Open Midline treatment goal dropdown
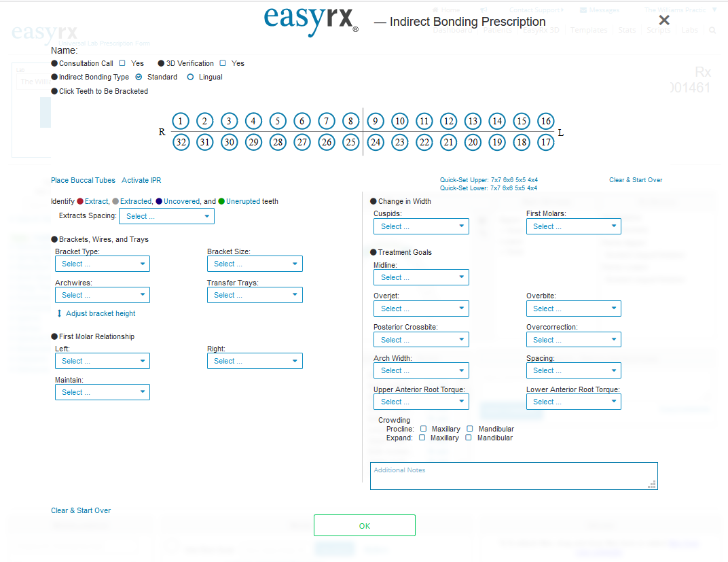 (x=421, y=277)
